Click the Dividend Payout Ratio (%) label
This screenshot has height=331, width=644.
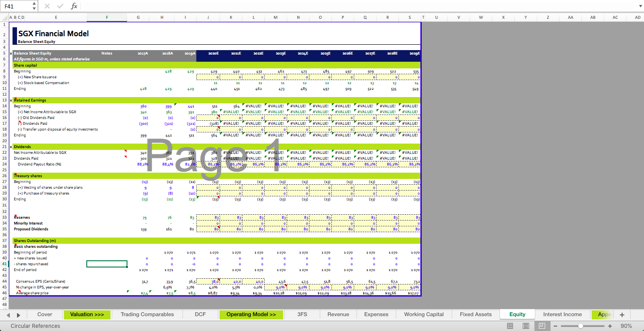(39, 164)
